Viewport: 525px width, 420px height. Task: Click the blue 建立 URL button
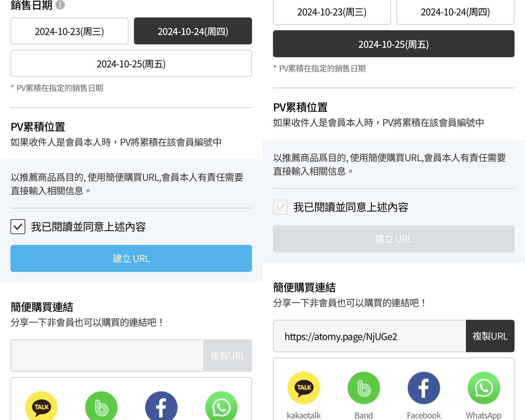point(131,258)
